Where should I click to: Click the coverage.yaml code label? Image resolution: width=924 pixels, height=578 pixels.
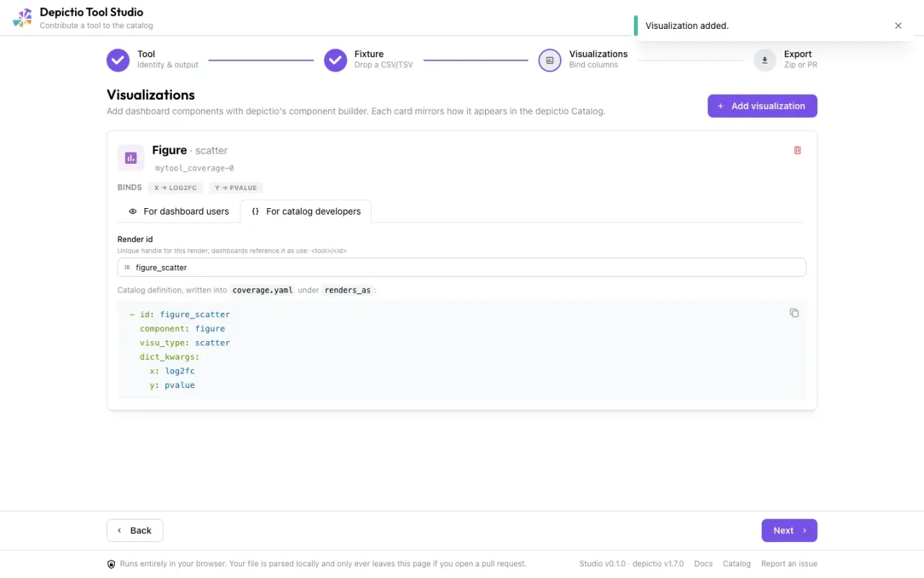[263, 290]
